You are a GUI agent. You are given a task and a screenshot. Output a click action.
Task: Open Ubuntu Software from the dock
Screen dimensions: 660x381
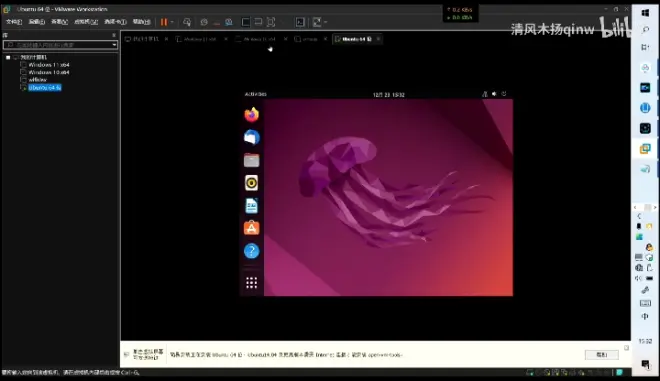[251, 228]
